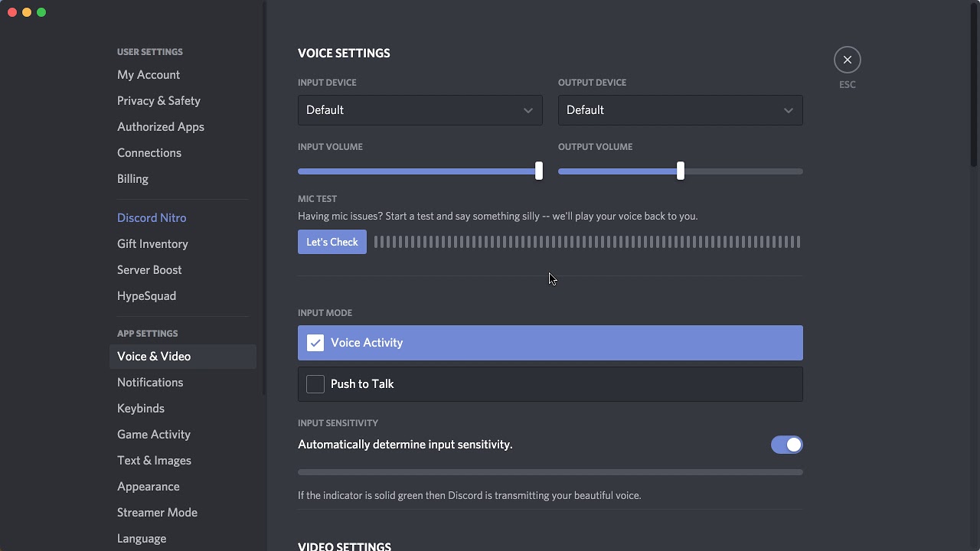The image size is (980, 551).
Task: Start mic test with Let's Check
Action: click(332, 242)
